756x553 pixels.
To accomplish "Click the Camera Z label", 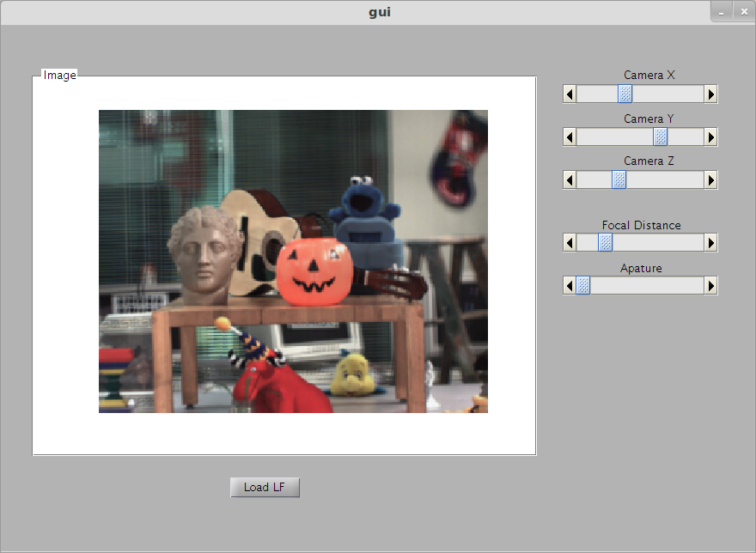I will click(x=649, y=161).
